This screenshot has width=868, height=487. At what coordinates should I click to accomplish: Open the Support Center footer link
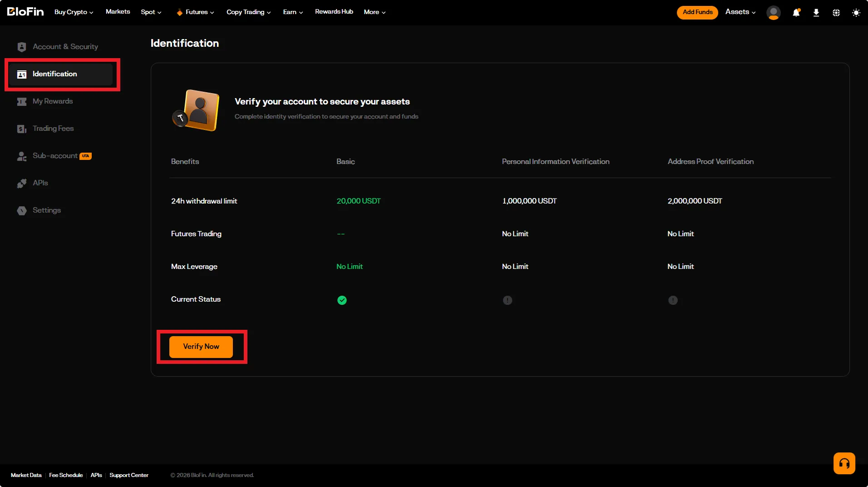point(129,475)
